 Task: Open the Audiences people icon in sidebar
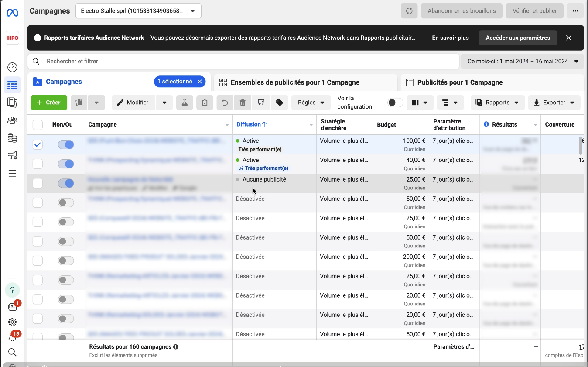click(x=12, y=120)
